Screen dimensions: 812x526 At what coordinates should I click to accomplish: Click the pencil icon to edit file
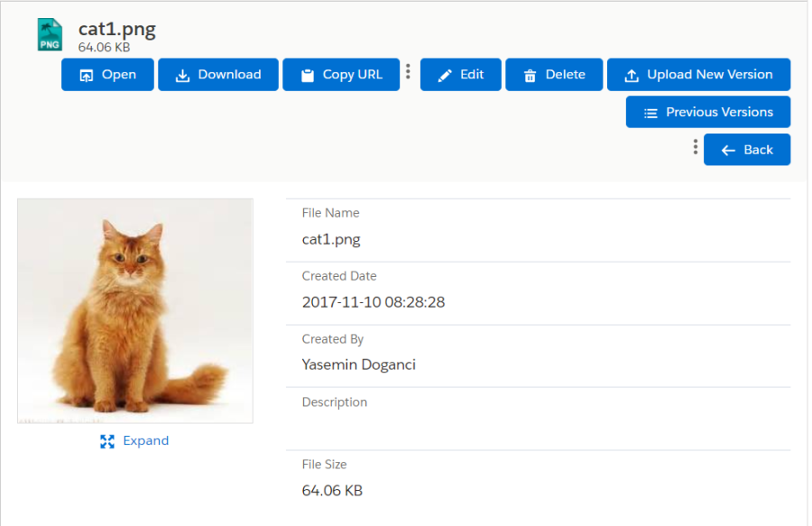click(445, 76)
